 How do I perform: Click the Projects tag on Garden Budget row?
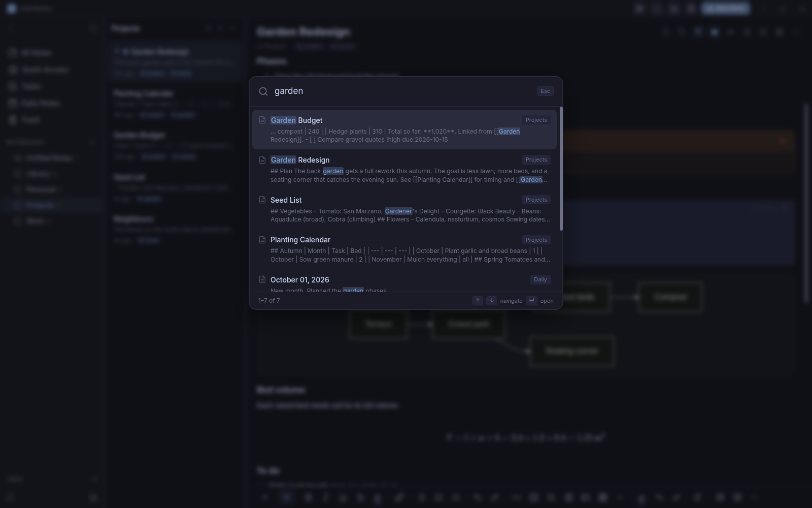[536, 120]
